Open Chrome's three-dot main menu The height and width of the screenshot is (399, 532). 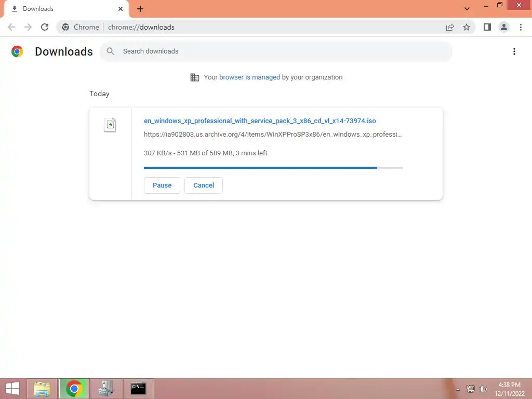521,27
